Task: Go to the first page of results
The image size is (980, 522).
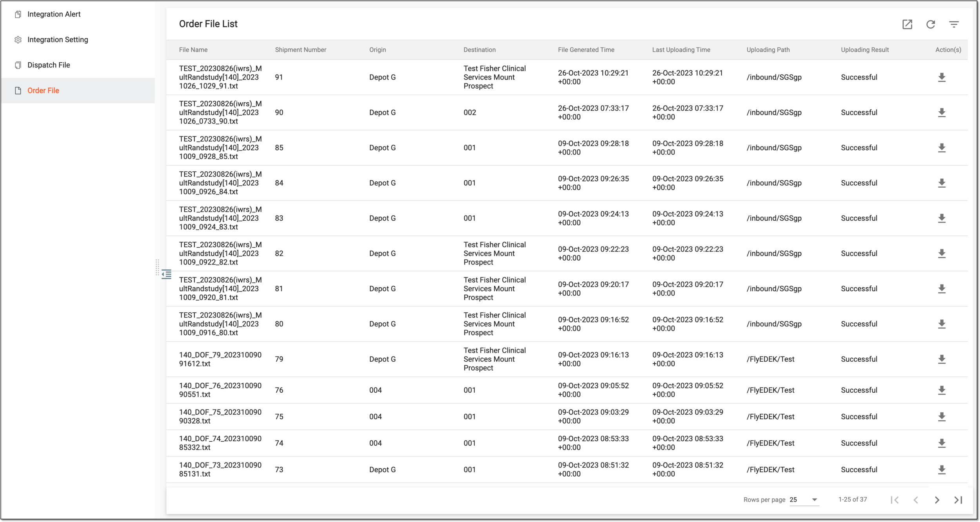Action: [x=895, y=500]
